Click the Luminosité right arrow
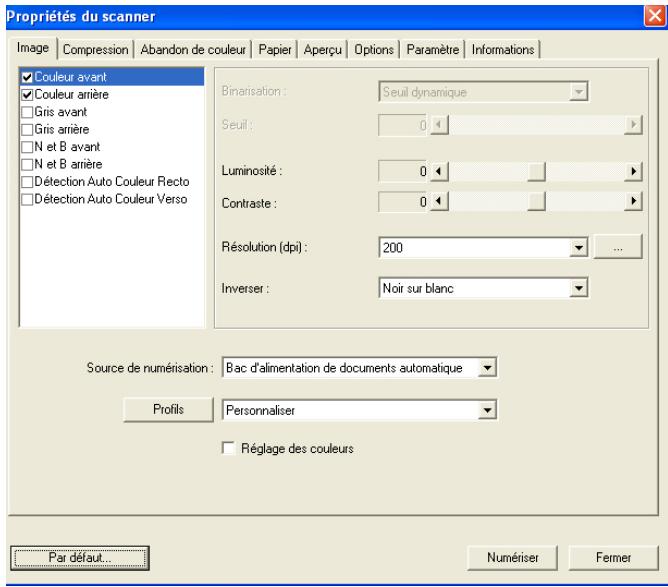Screen dimensions: 668x587 click(x=633, y=171)
